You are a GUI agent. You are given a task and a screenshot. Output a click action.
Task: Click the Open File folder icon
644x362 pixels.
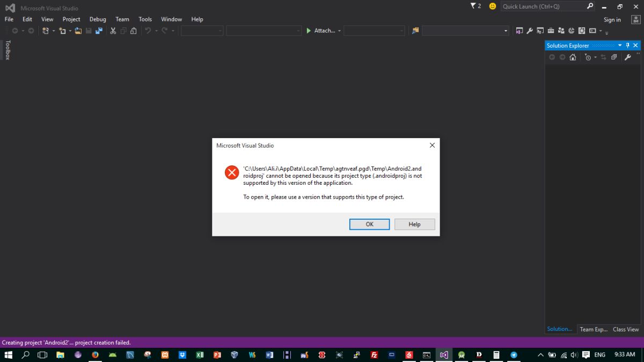pos(78,31)
